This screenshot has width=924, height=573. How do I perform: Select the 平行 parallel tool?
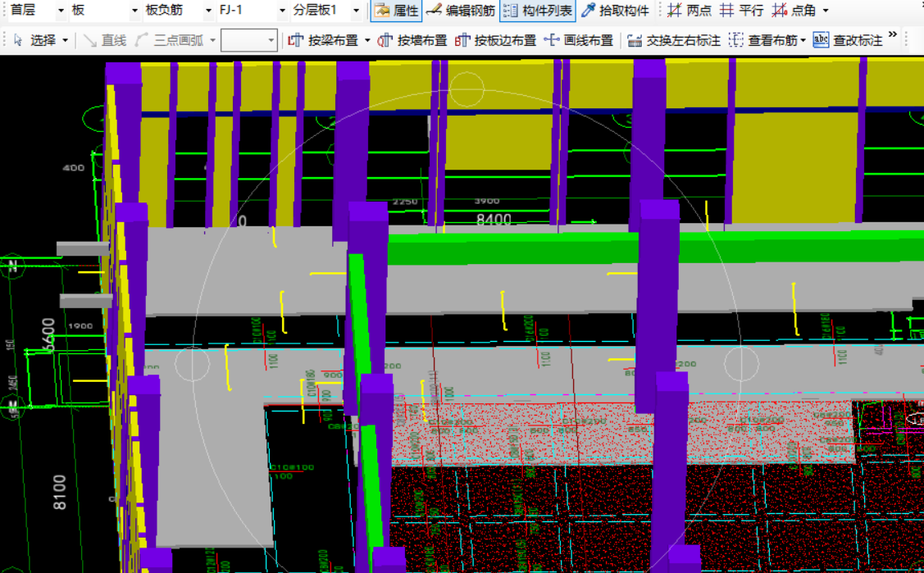tap(741, 11)
